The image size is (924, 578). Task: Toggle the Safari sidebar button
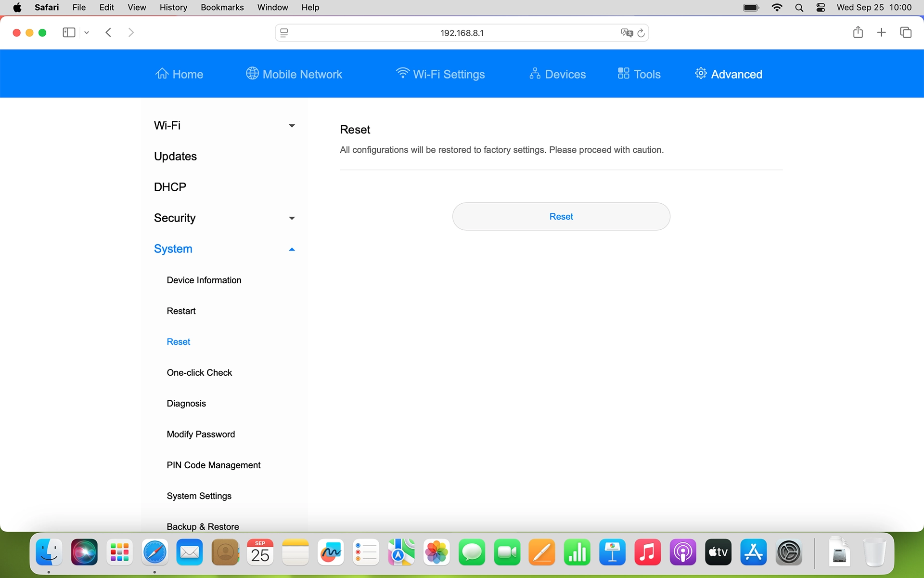[x=69, y=32]
